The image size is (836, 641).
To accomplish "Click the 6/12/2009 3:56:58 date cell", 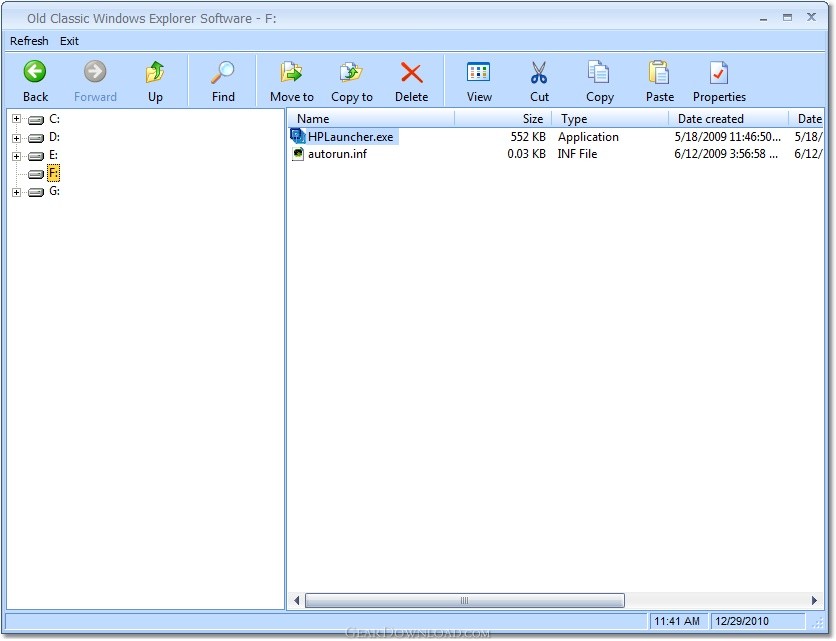I will [x=726, y=154].
